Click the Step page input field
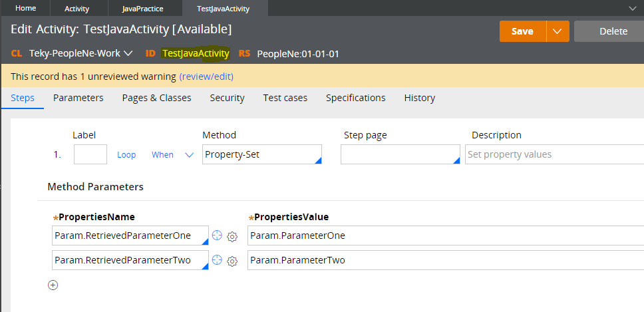This screenshot has height=312, width=644. (400, 154)
